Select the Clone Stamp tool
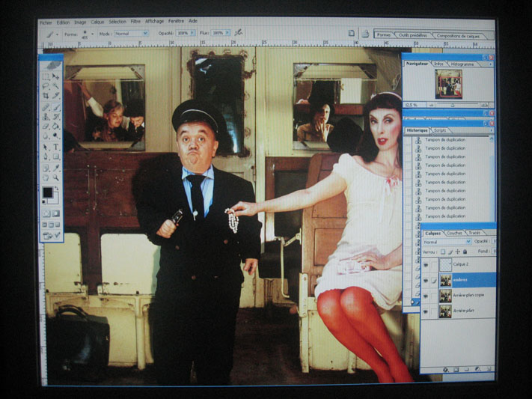The width and height of the screenshot is (532, 399). (46, 117)
